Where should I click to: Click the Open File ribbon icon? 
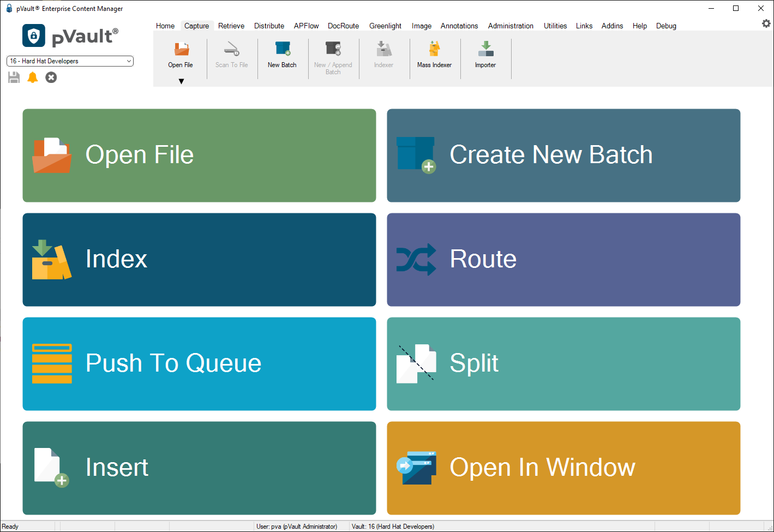tap(182, 49)
